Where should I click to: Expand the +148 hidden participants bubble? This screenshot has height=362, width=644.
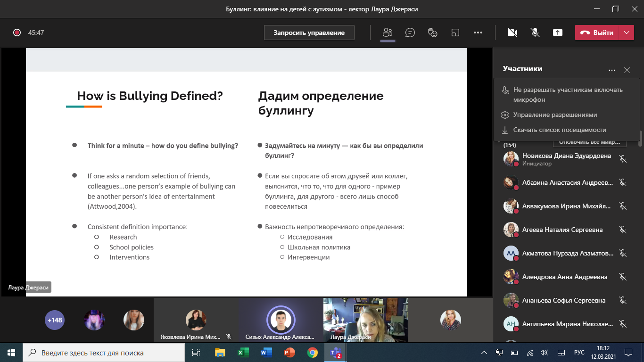tap(54, 320)
